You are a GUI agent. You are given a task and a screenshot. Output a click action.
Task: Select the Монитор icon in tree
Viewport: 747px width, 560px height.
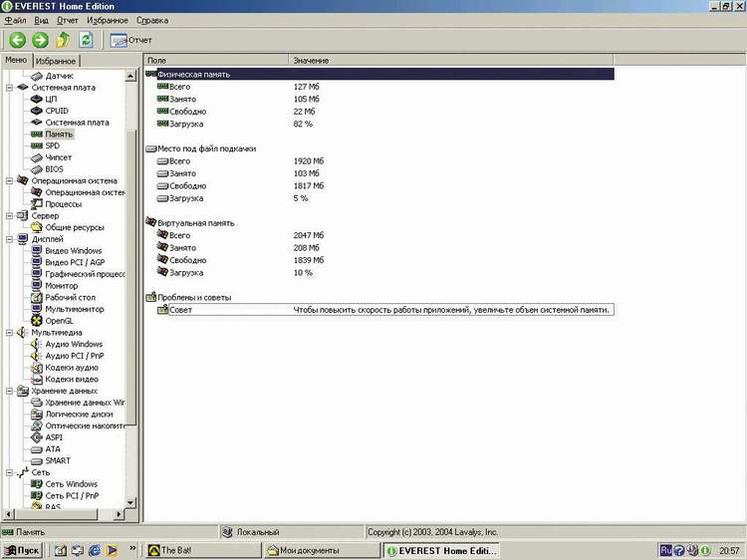click(37, 286)
